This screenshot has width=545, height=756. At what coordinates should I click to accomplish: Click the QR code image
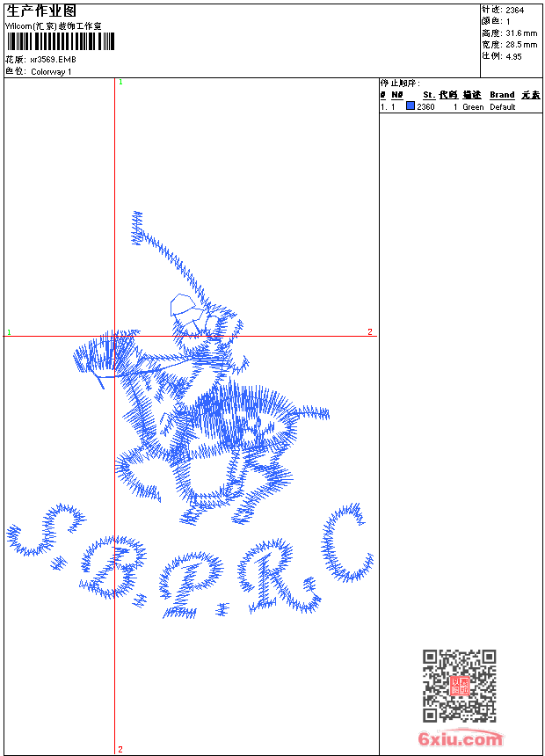459,686
